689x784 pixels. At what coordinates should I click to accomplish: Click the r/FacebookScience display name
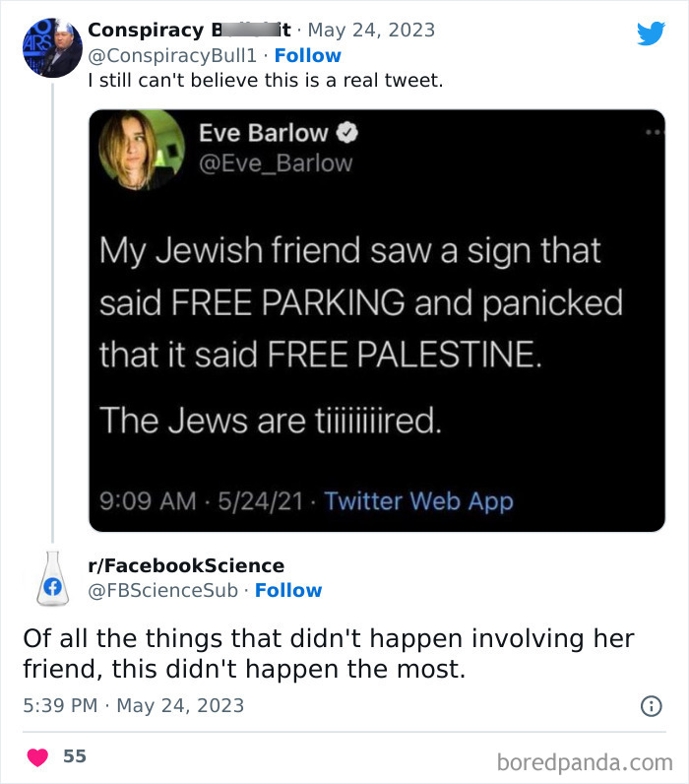(186, 565)
